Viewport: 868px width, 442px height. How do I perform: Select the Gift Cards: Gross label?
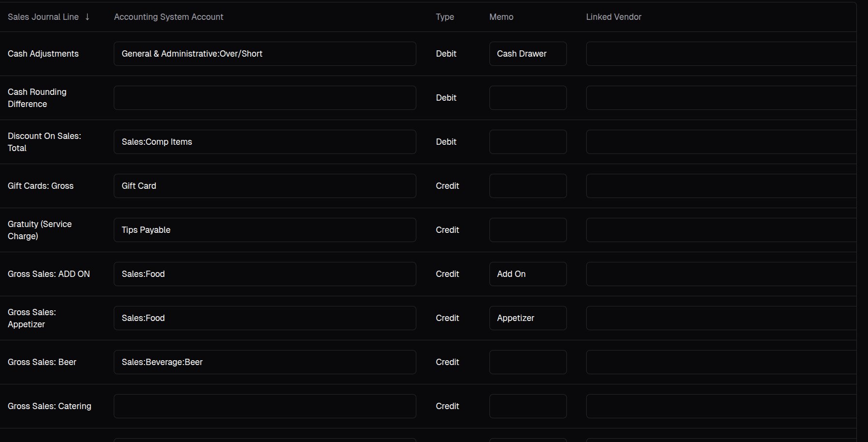click(41, 186)
